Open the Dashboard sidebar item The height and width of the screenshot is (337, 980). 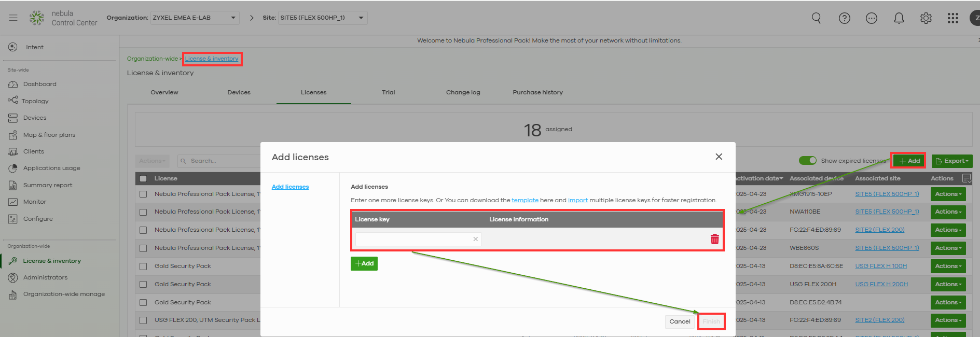point(40,84)
